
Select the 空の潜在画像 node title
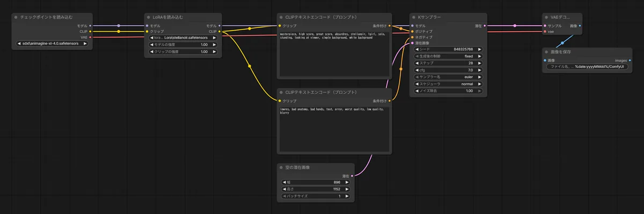(x=297, y=167)
